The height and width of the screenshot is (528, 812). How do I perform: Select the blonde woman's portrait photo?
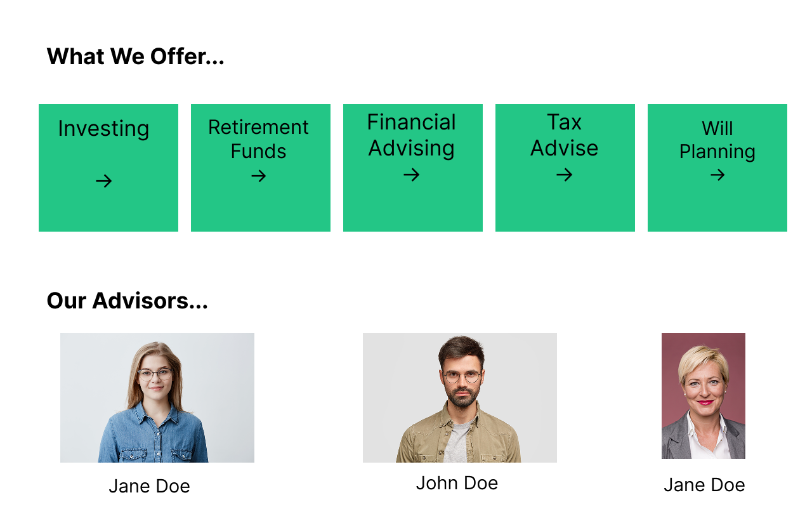click(704, 396)
